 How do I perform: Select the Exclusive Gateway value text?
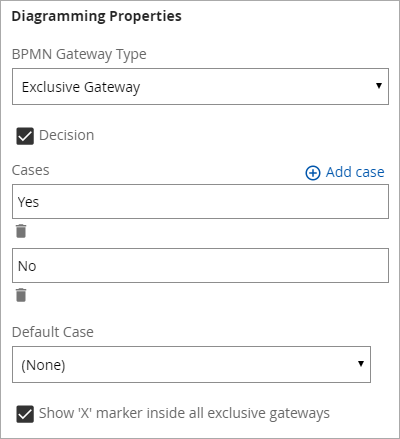(81, 87)
